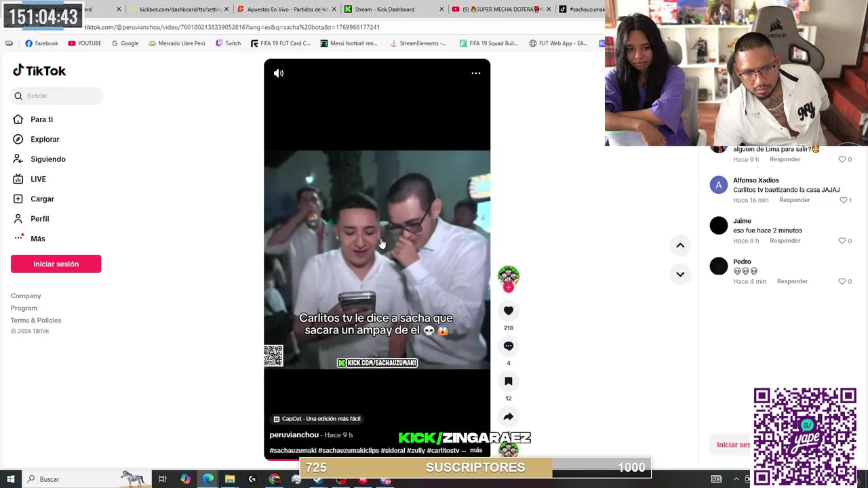Open the FUT Web App bookmark
Image resolution: width=868 pixels, height=488 pixels.
click(558, 43)
